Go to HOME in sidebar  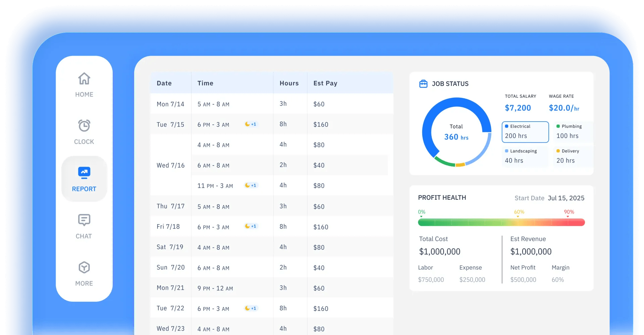tap(84, 95)
